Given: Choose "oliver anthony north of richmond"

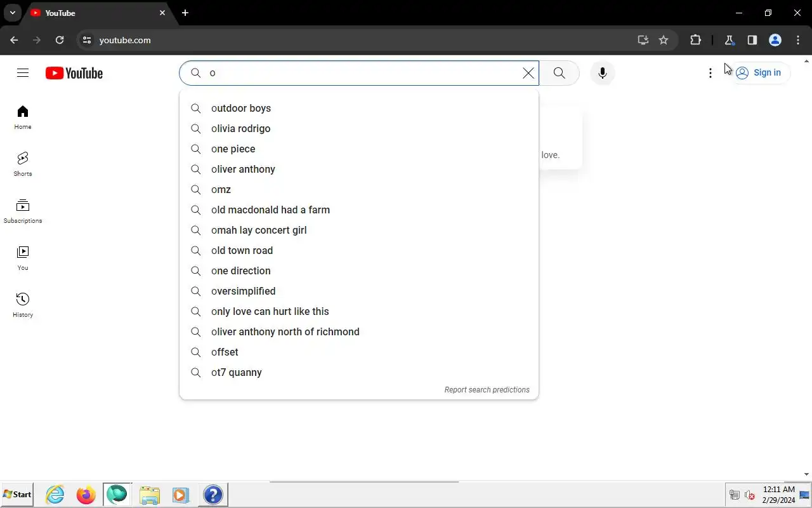Looking at the screenshot, I should point(359,331).
